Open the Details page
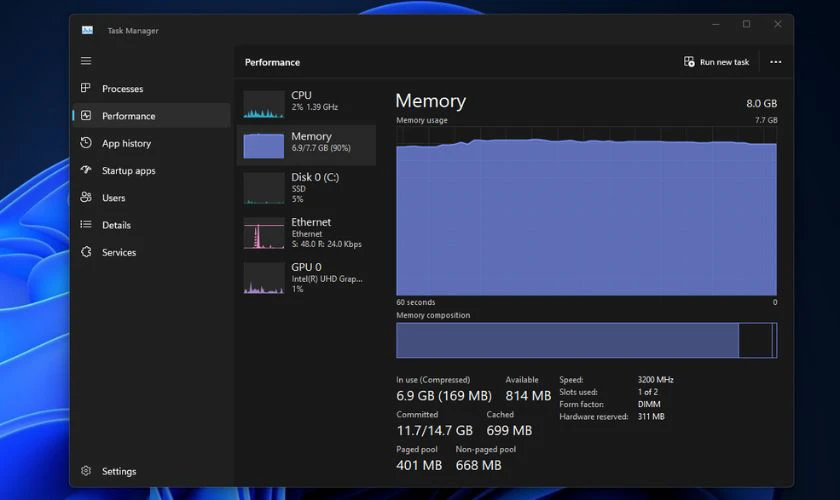This screenshot has height=500, width=840. coord(116,225)
